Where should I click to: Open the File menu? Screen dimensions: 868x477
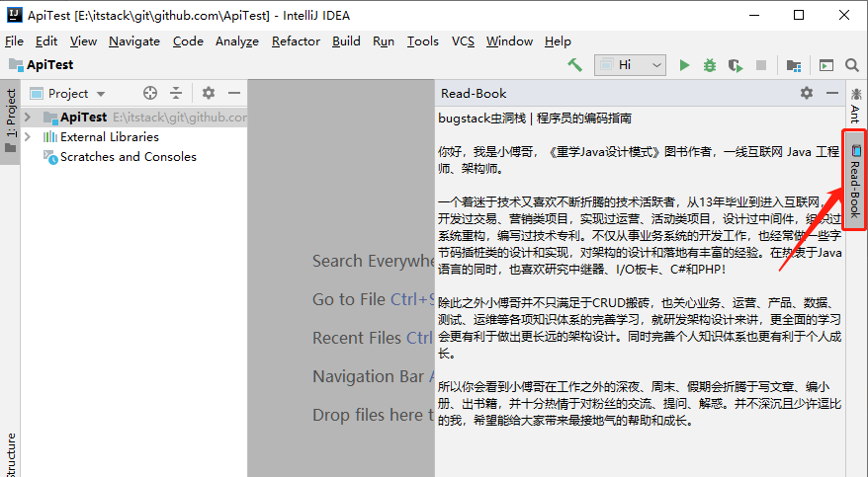coord(14,40)
